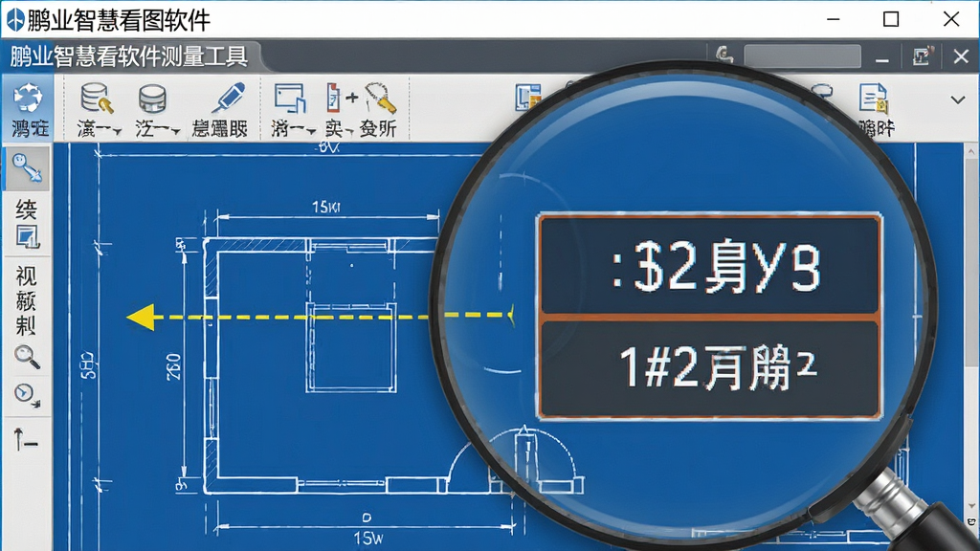Screen dimensions: 980x551
Task: Click the up-arrow line icon in left sidebar
Action: (26, 439)
